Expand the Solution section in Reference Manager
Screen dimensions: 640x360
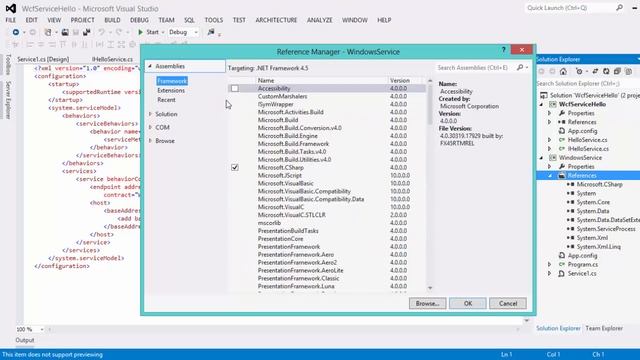tap(150, 114)
